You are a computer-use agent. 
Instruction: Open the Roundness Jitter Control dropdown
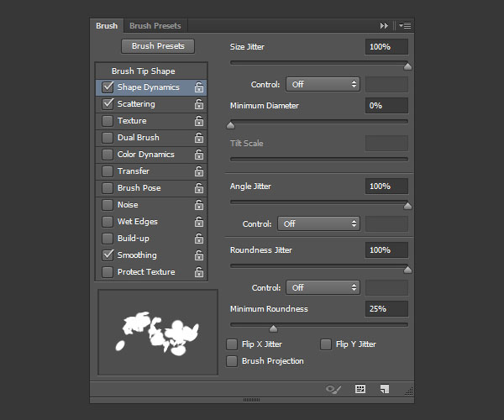323,287
